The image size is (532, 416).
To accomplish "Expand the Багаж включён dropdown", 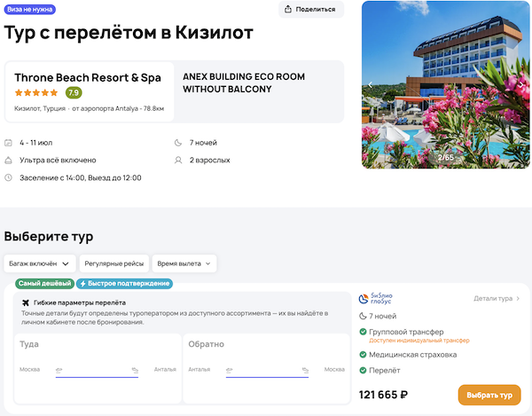I will pyautogui.click(x=39, y=263).
